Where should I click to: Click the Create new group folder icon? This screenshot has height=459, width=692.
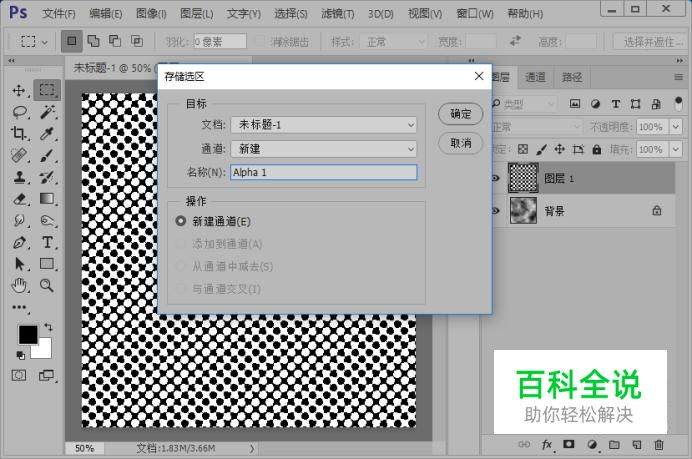tap(614, 445)
